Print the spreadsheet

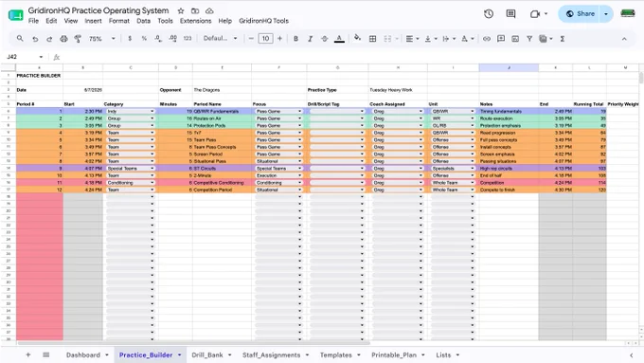63,39
